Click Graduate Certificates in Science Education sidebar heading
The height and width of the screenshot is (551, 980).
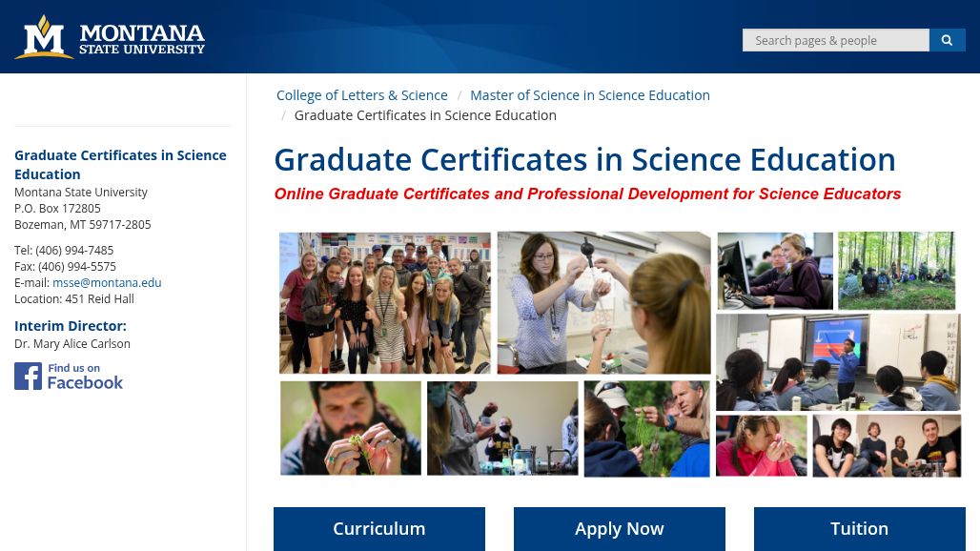tap(120, 164)
